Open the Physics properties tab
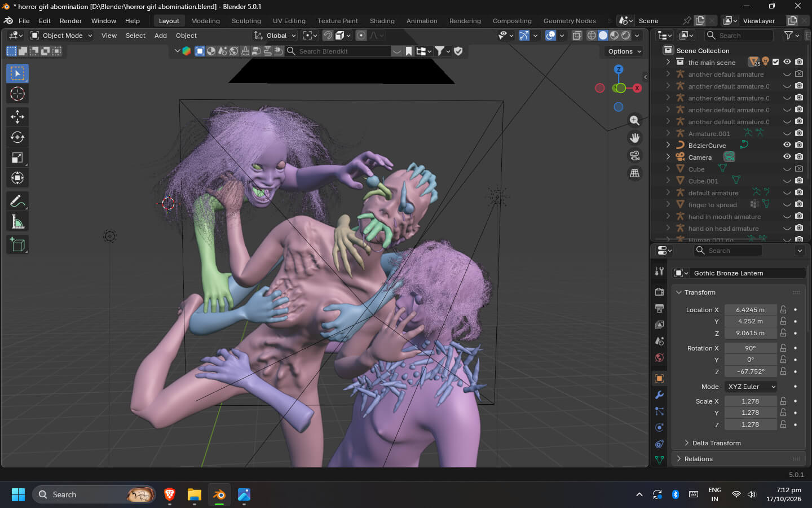 (x=659, y=427)
